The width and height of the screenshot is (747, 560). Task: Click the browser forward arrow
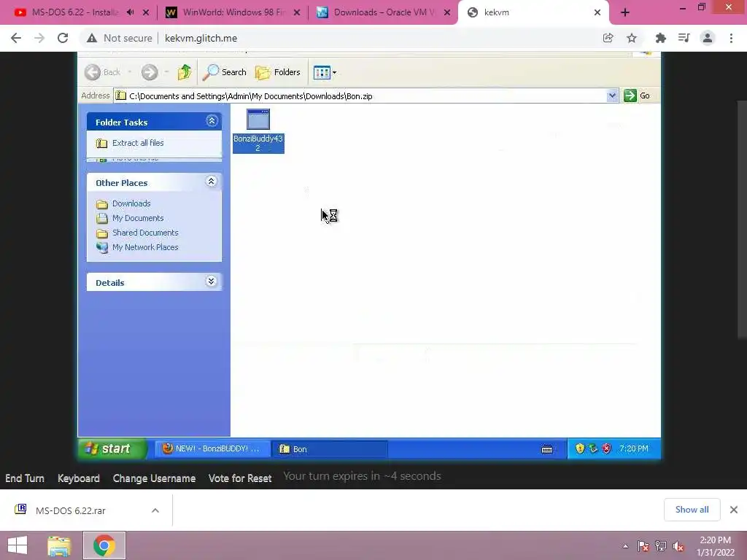click(39, 38)
